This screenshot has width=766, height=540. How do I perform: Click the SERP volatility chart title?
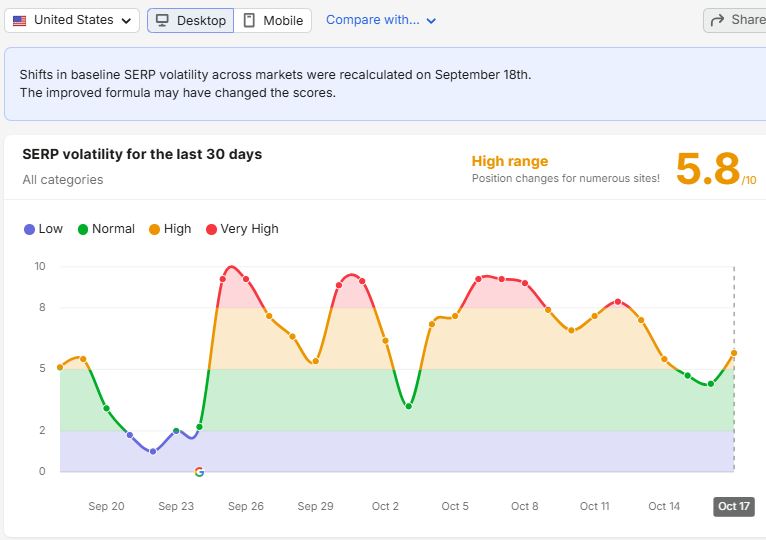[142, 154]
